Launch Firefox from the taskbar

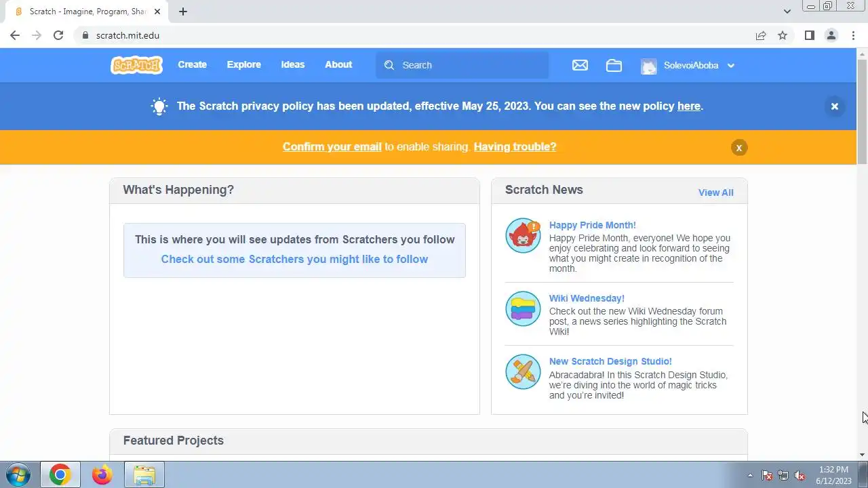click(x=102, y=475)
